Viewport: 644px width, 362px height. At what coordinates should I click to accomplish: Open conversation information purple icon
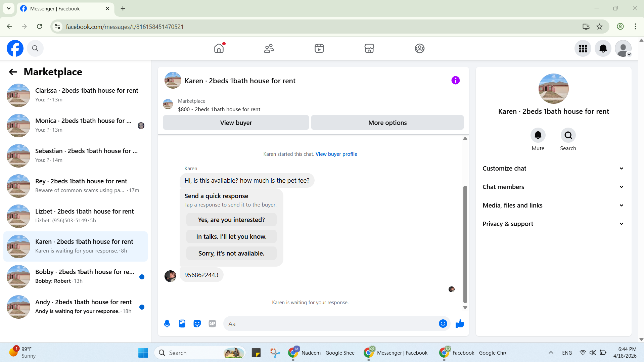coord(455,80)
